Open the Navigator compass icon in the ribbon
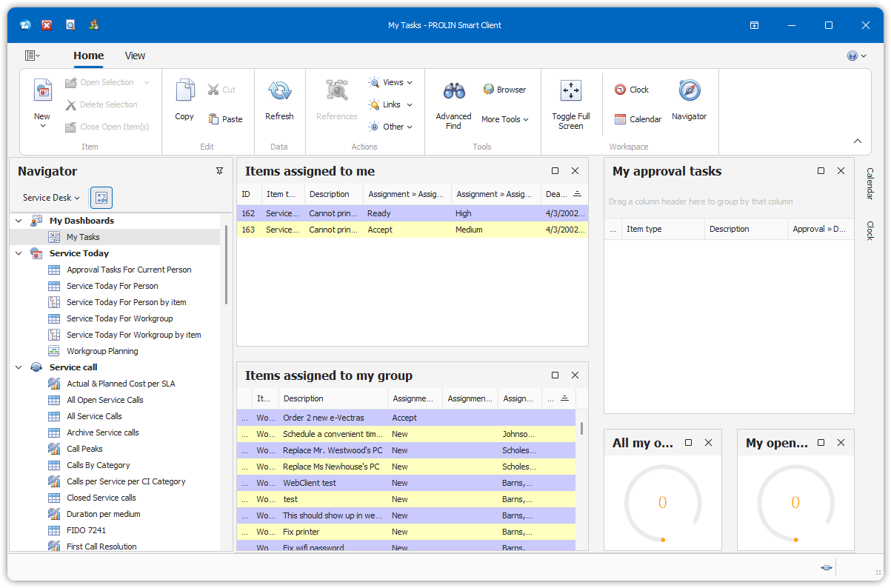The width and height of the screenshot is (891, 588). 689,91
